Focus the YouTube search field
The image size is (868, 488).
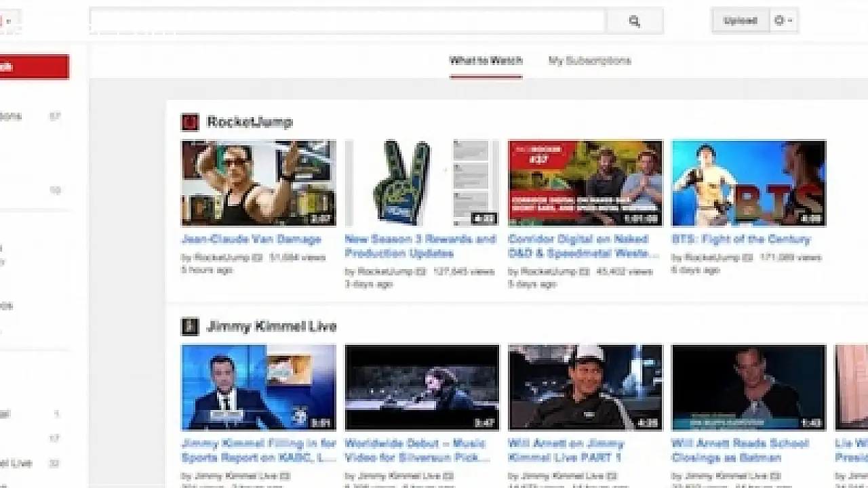(347, 21)
